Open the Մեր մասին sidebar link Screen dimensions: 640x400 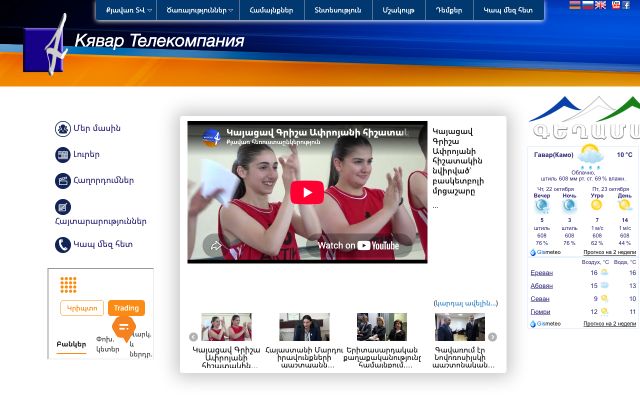[97, 129]
